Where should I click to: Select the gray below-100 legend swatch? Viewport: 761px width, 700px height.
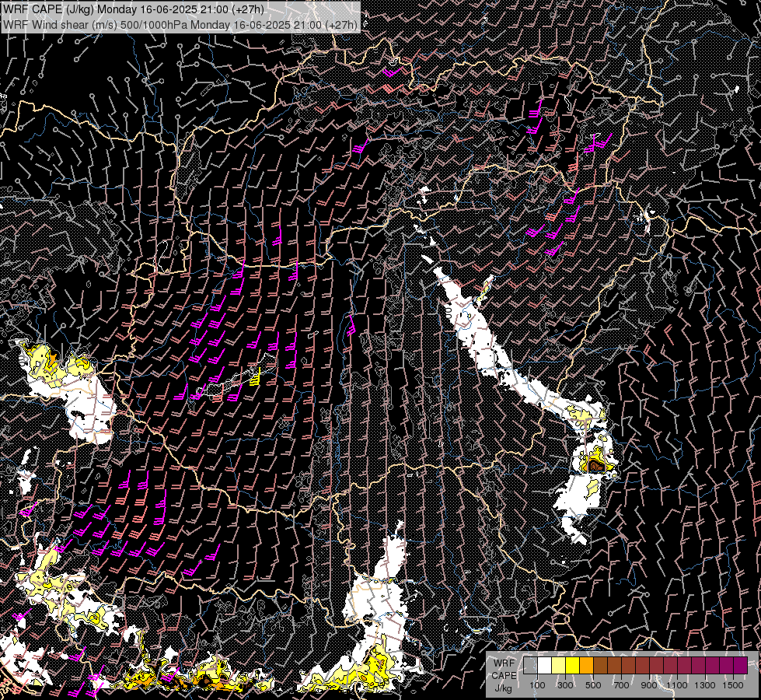tap(530, 666)
